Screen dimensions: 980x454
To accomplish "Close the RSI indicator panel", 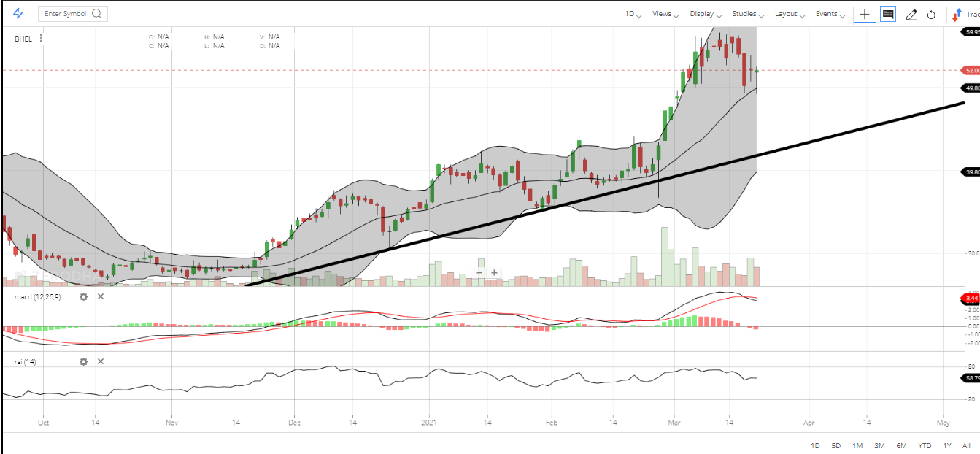I will [x=101, y=361].
